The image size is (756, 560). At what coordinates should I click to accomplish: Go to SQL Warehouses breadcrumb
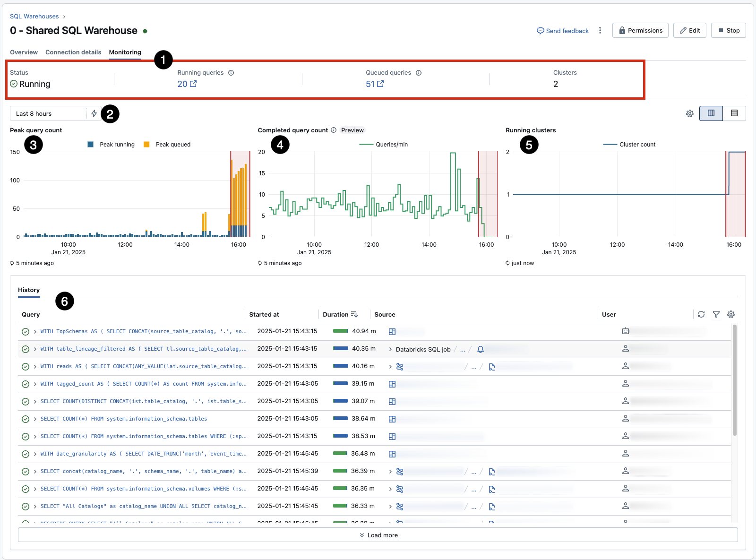pos(34,16)
